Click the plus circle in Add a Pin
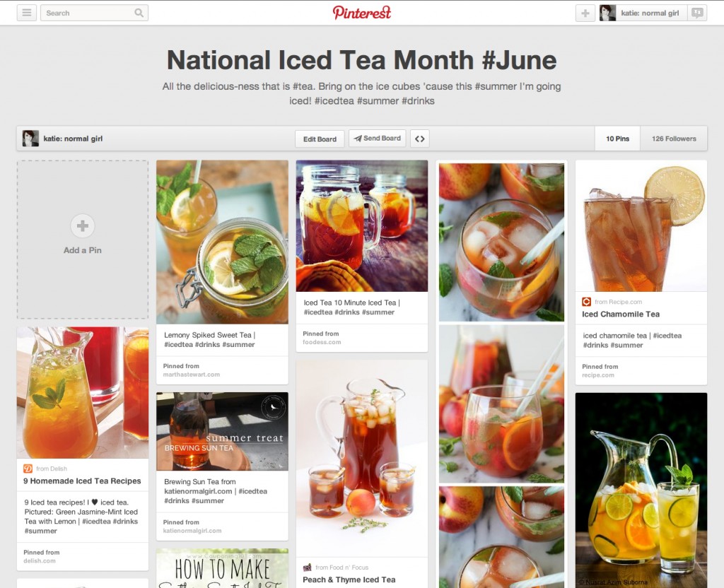Viewport: 724px width, 588px height. pos(83,225)
